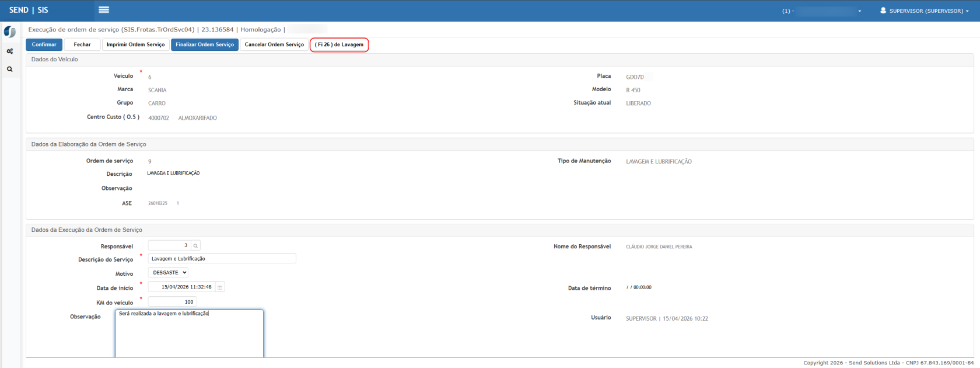980x368 pixels.
Task: Click the Confirmar button
Action: tap(44, 44)
